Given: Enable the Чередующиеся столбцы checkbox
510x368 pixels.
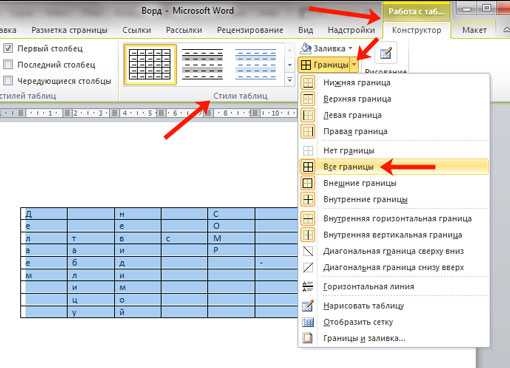Looking at the screenshot, I should [8, 81].
